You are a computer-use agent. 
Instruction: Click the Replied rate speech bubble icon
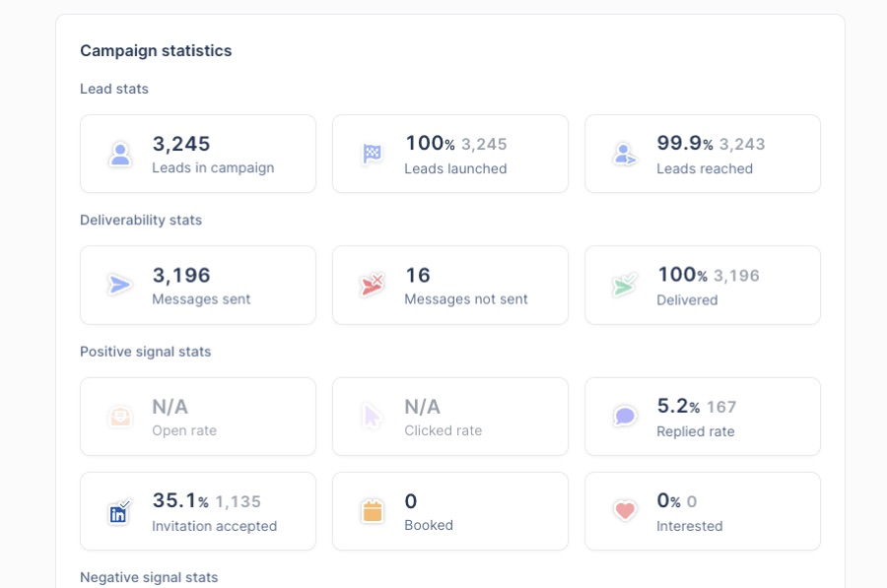[x=625, y=416]
